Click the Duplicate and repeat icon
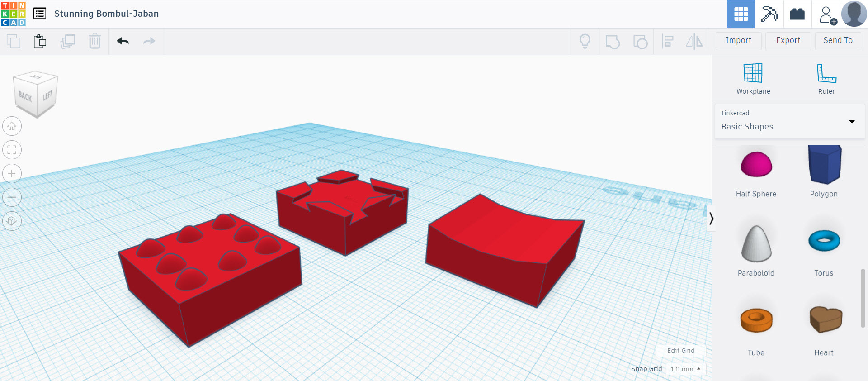Screen dimensions: 868x381 tap(68, 41)
